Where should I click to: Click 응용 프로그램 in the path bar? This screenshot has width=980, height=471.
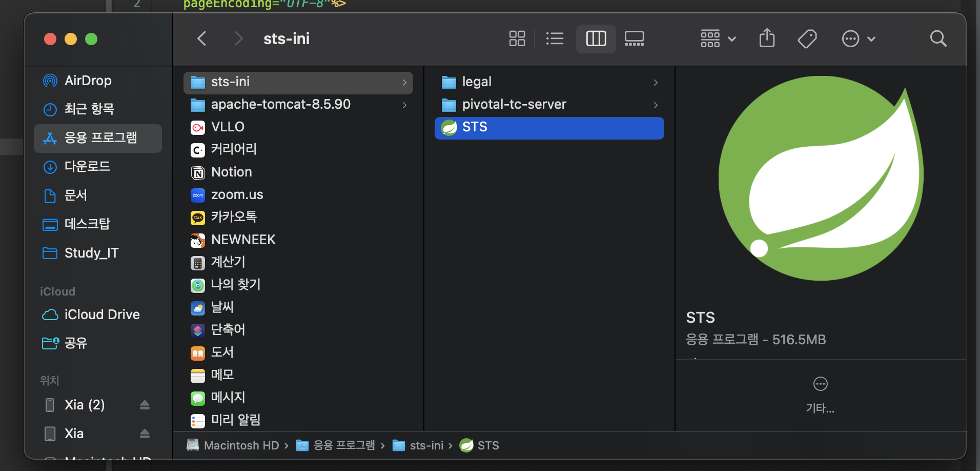[336, 445]
